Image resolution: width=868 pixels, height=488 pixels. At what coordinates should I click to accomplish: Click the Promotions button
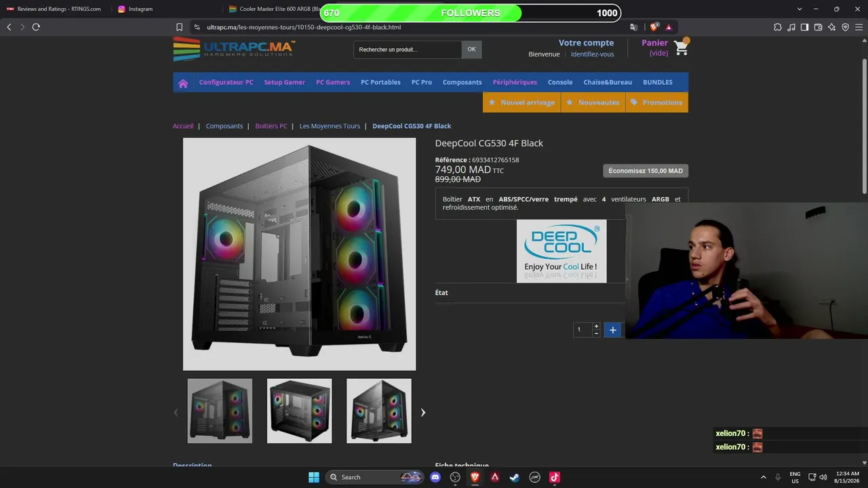(x=656, y=102)
